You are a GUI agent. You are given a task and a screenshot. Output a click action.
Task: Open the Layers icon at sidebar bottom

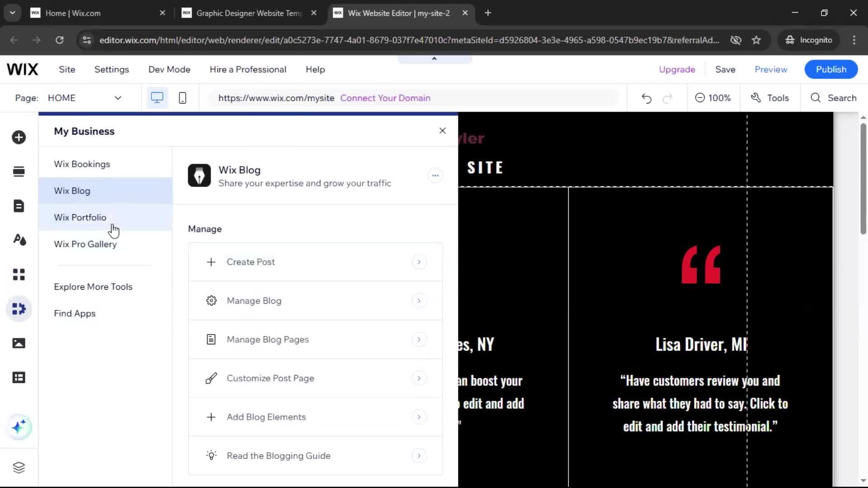click(19, 468)
